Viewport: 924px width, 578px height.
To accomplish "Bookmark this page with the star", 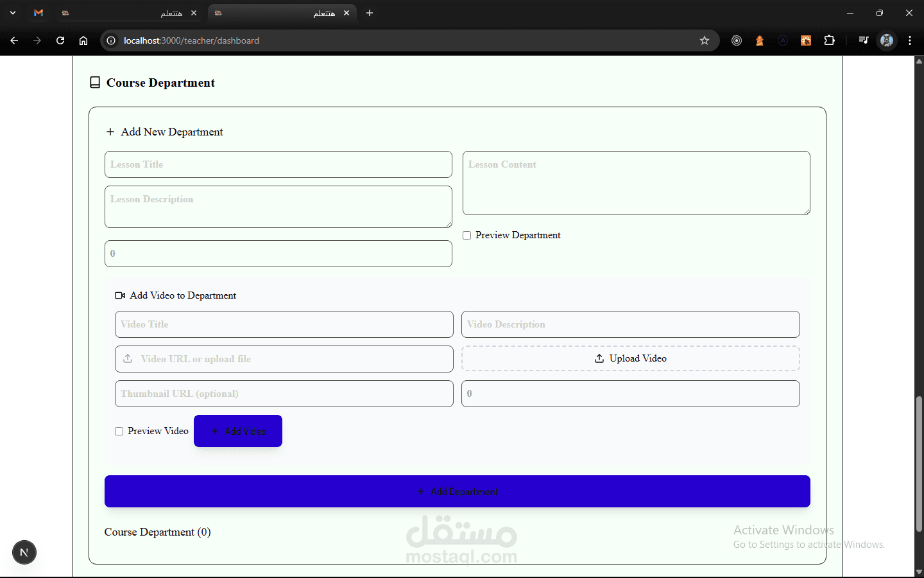I will (x=705, y=40).
